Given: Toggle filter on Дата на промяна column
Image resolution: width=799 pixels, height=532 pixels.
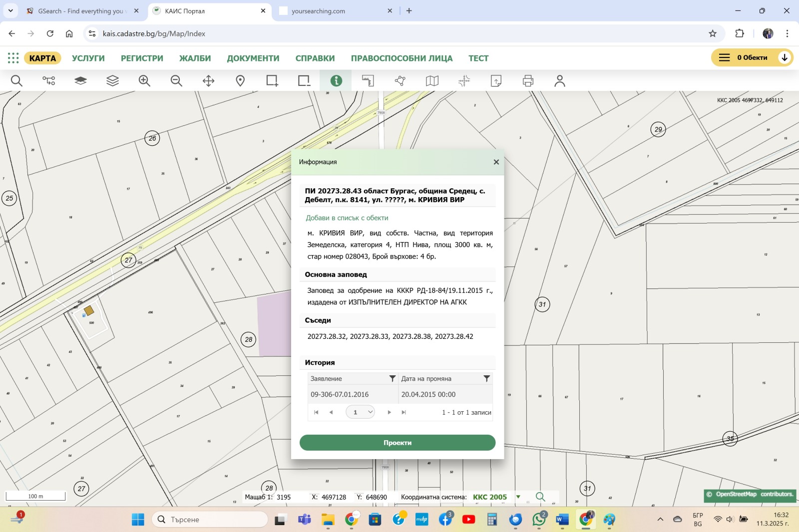Looking at the screenshot, I should (487, 378).
